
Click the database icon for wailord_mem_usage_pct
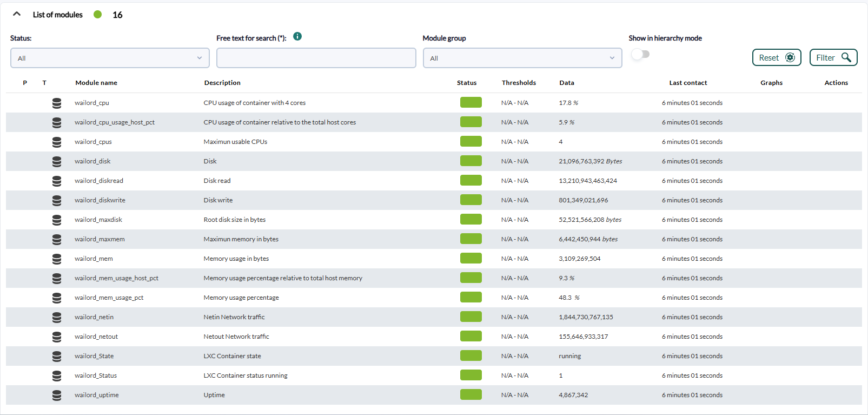57,298
